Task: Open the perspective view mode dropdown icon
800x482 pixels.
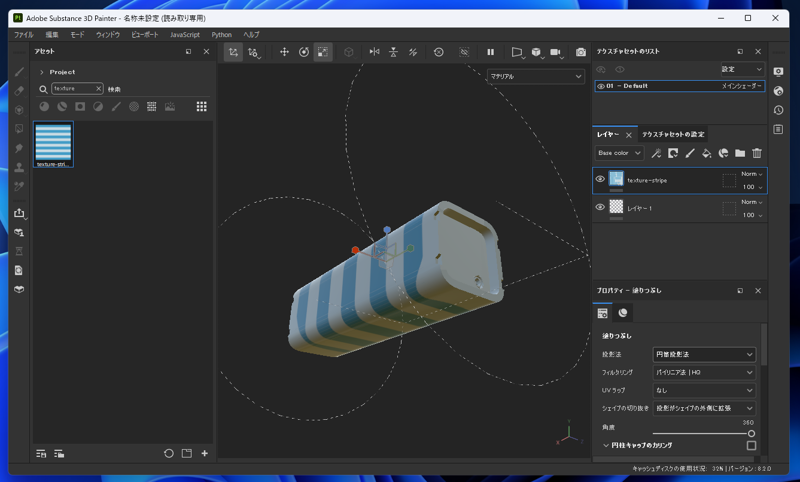Action: click(517, 52)
